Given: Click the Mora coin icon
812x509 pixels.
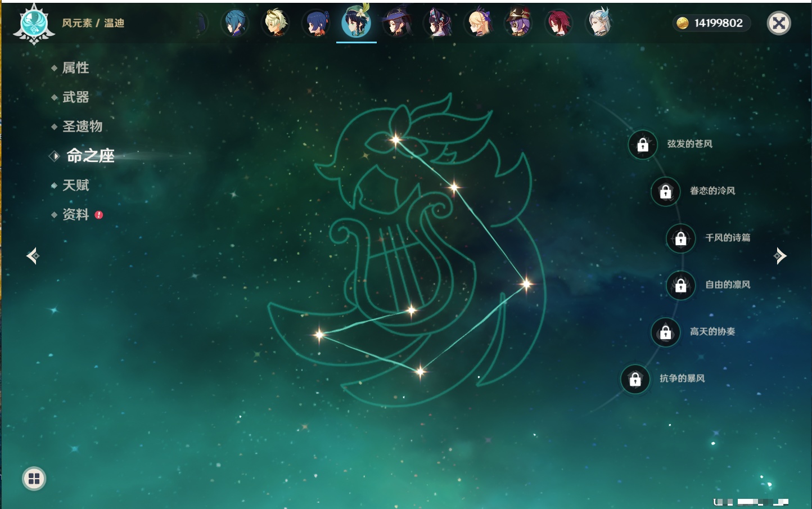Looking at the screenshot, I should pos(683,23).
